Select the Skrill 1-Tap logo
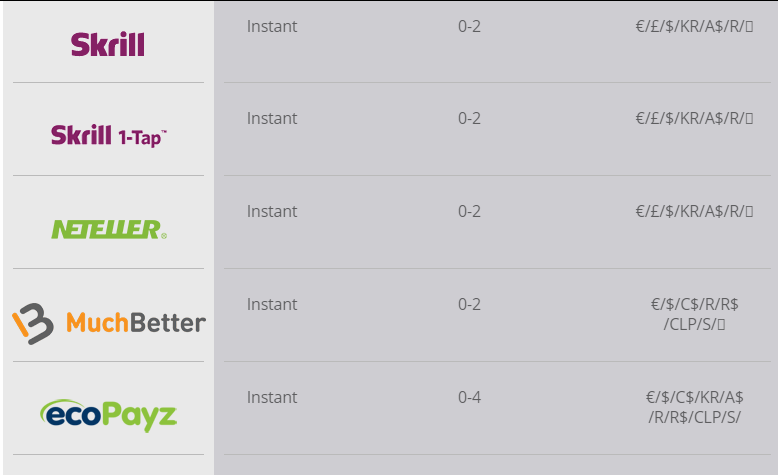The height and width of the screenshot is (475, 778). pos(109,136)
